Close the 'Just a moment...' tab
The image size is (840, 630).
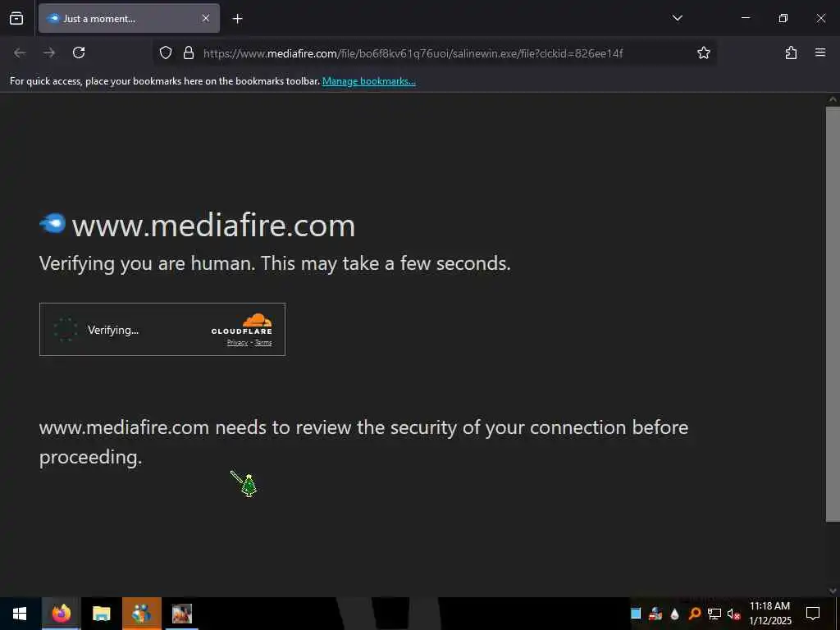coord(206,19)
